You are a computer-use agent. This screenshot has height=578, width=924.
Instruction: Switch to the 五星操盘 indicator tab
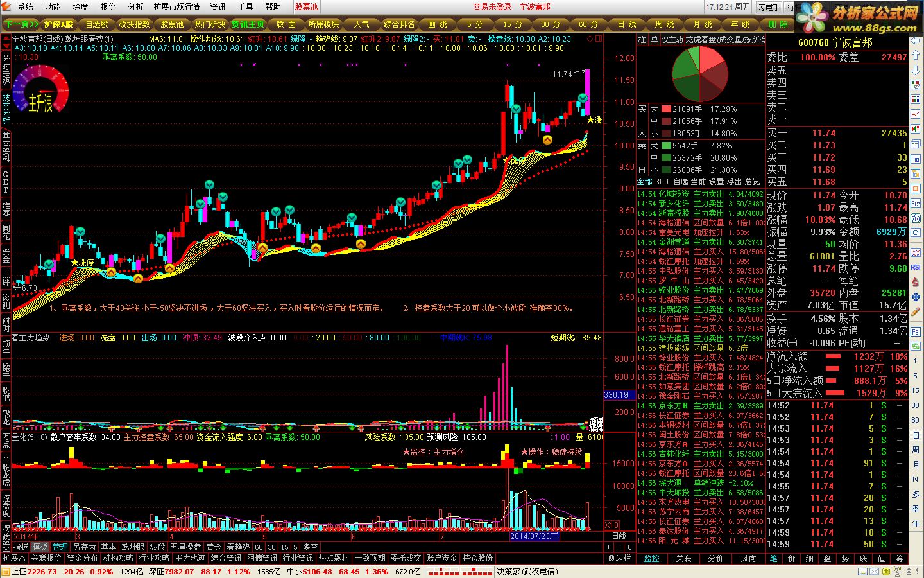pos(186,547)
